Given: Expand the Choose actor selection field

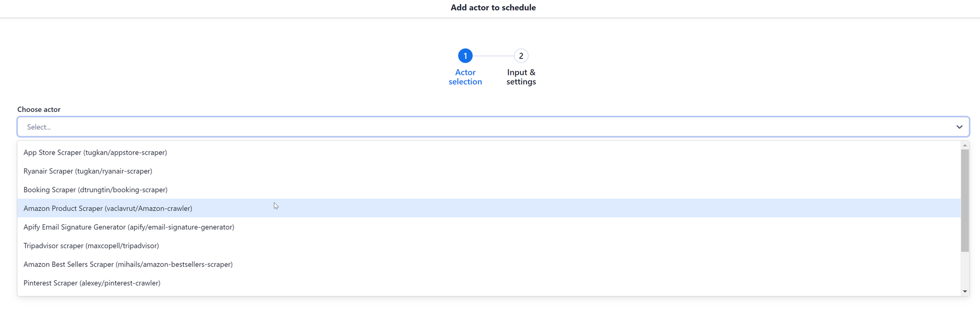Looking at the screenshot, I should pos(490,127).
